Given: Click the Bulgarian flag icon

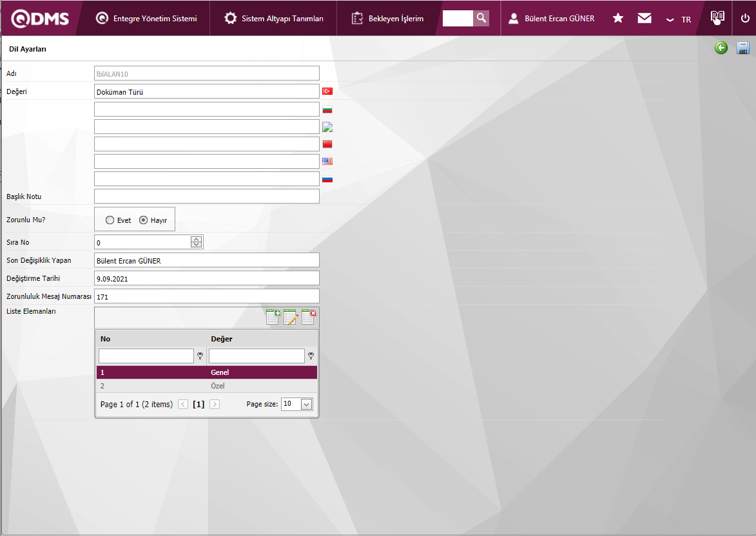Looking at the screenshot, I should 327,110.
